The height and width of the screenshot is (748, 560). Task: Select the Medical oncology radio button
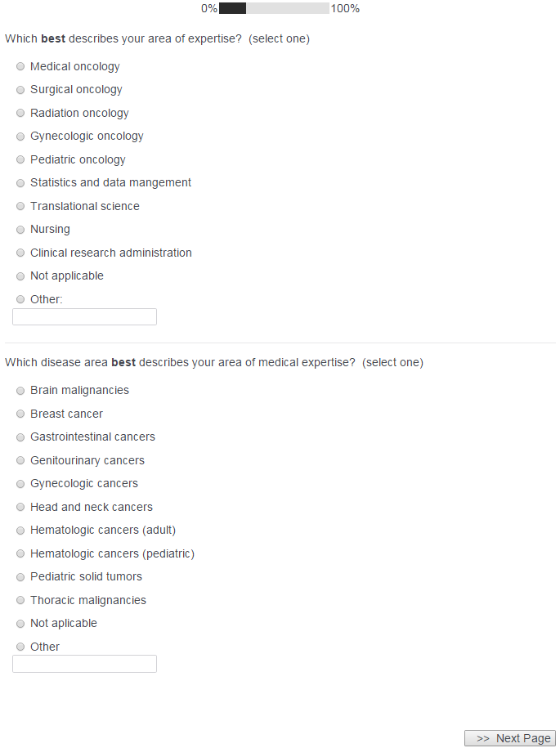[20, 67]
